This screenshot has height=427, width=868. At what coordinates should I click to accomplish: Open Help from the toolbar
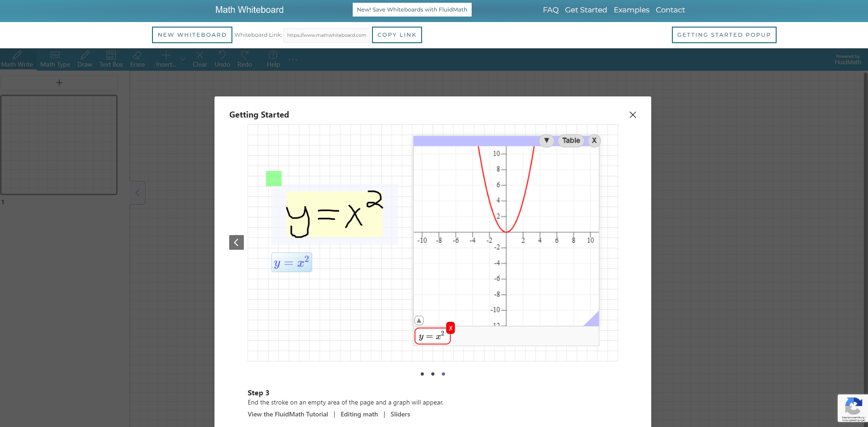tap(273, 59)
